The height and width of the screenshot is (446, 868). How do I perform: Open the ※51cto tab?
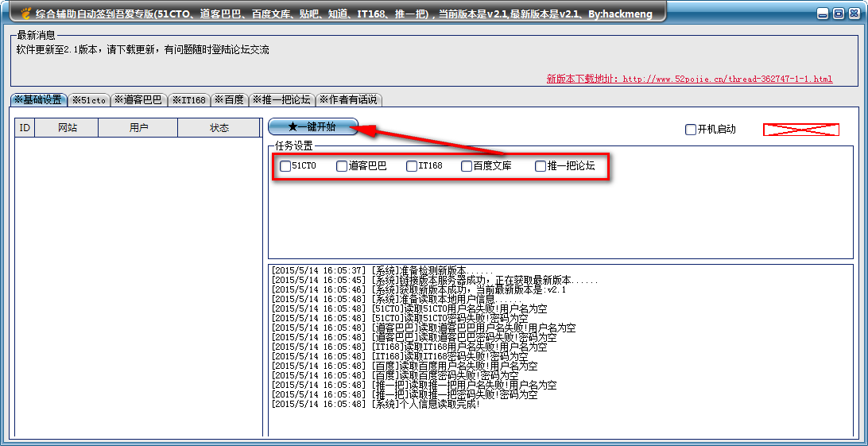89,100
